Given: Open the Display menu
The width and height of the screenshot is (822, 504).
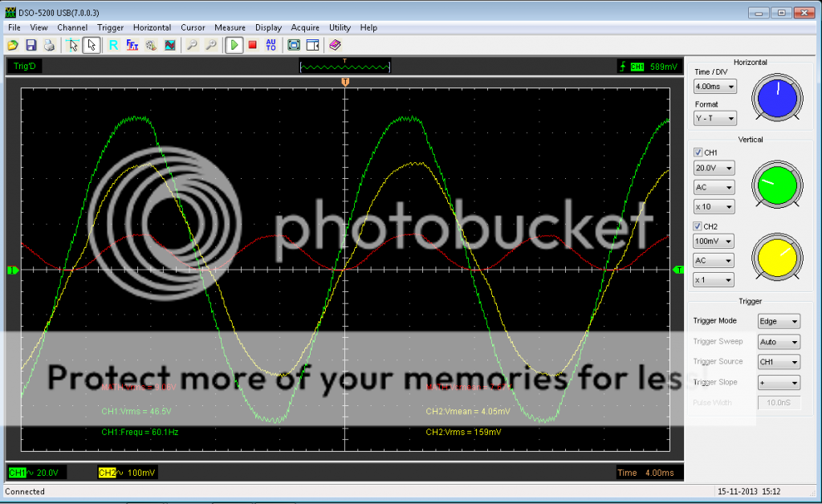Looking at the screenshot, I should [x=268, y=28].
